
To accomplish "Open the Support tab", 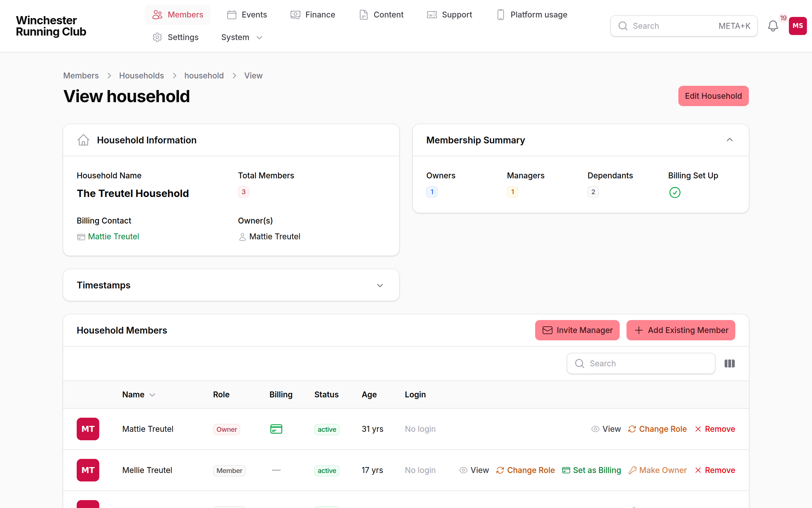I will [x=449, y=15].
